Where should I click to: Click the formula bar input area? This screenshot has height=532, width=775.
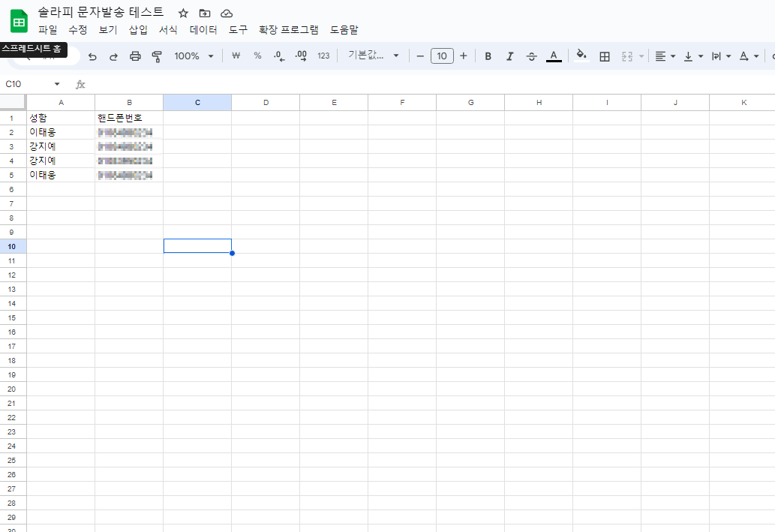point(430,85)
